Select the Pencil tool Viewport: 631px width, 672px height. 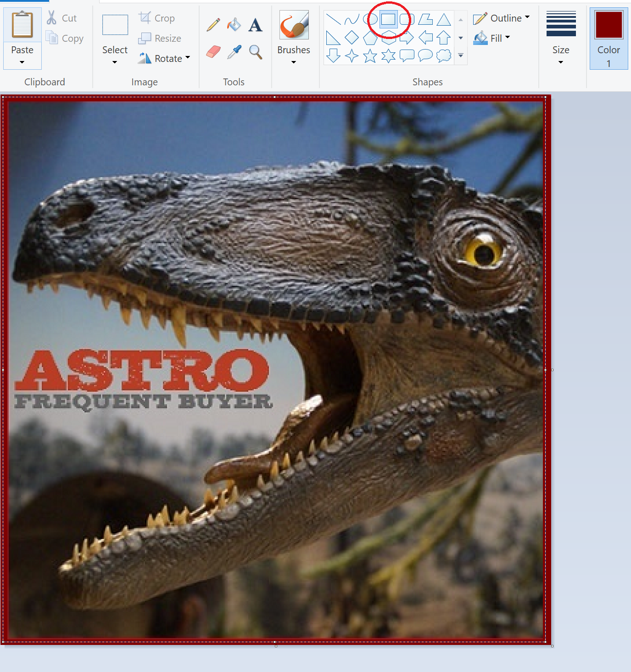pyautogui.click(x=213, y=25)
